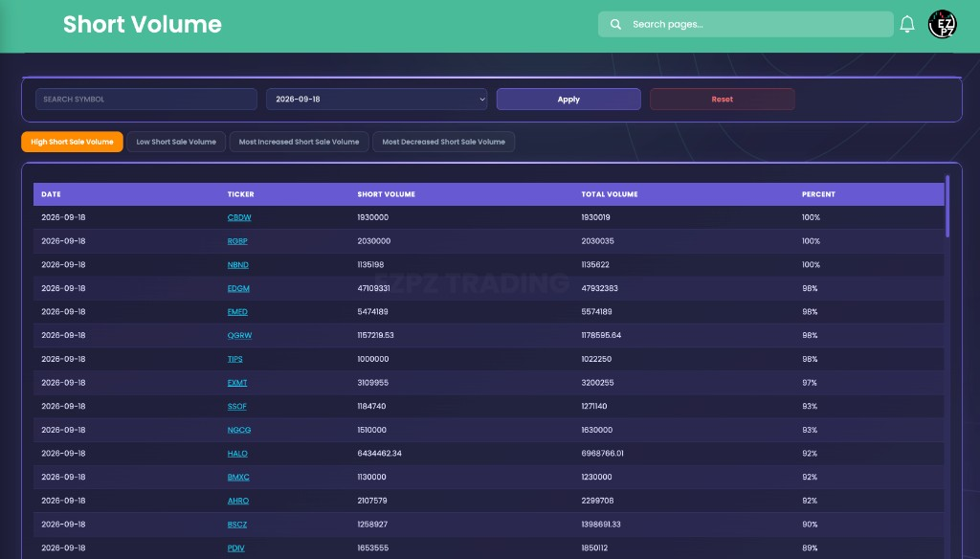Select short volume value 5474189
980x559 pixels.
point(372,311)
